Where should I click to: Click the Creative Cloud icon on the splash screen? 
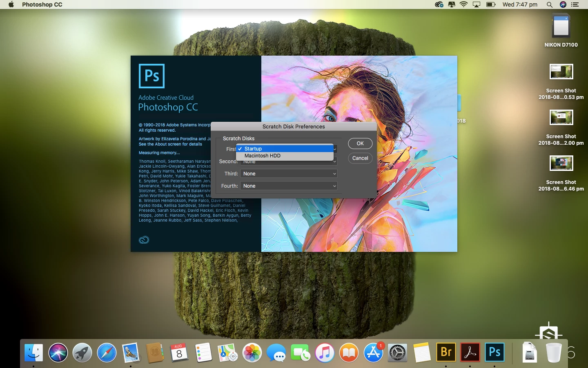tap(144, 240)
